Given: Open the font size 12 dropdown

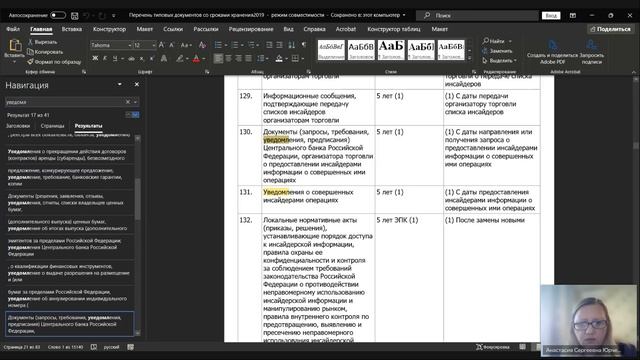Looking at the screenshot, I should 154,45.
